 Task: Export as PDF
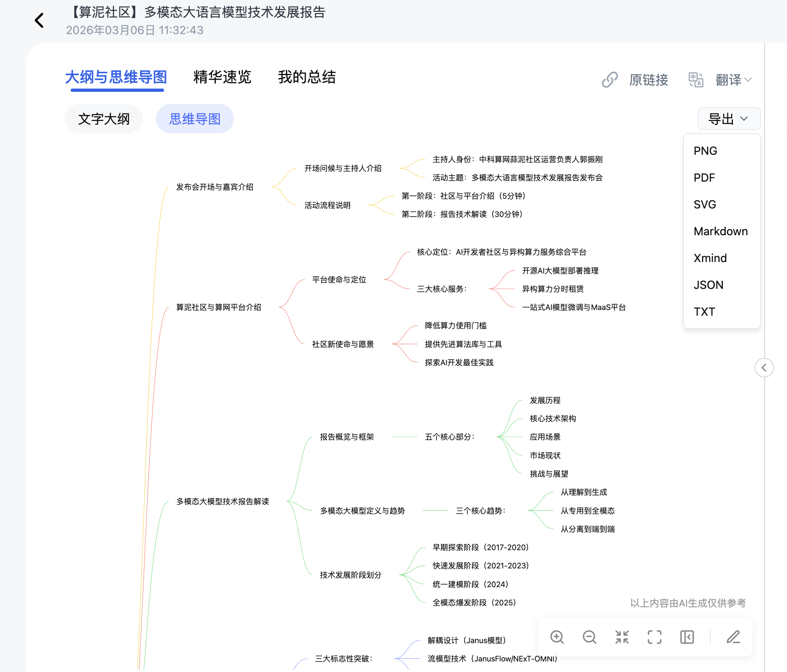tap(722, 178)
